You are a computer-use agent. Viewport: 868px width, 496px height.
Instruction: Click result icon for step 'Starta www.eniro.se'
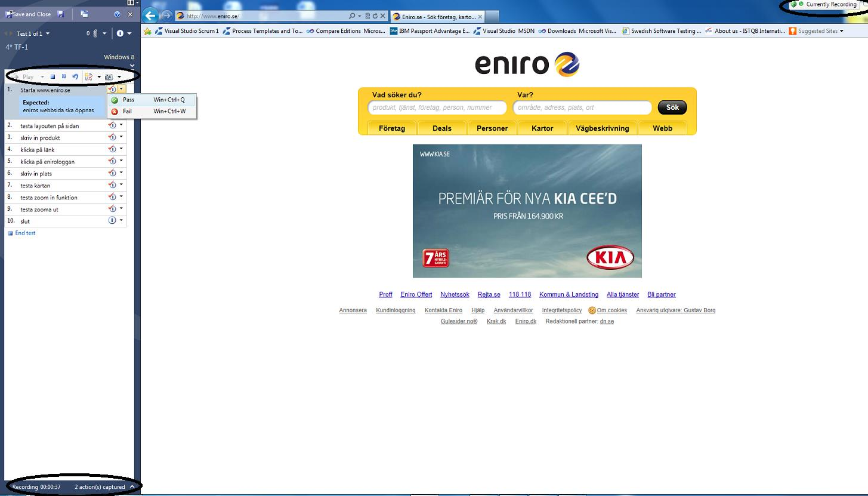(112, 90)
